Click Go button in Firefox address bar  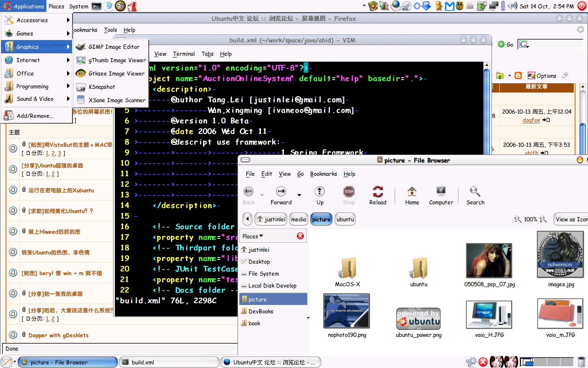[506, 45]
